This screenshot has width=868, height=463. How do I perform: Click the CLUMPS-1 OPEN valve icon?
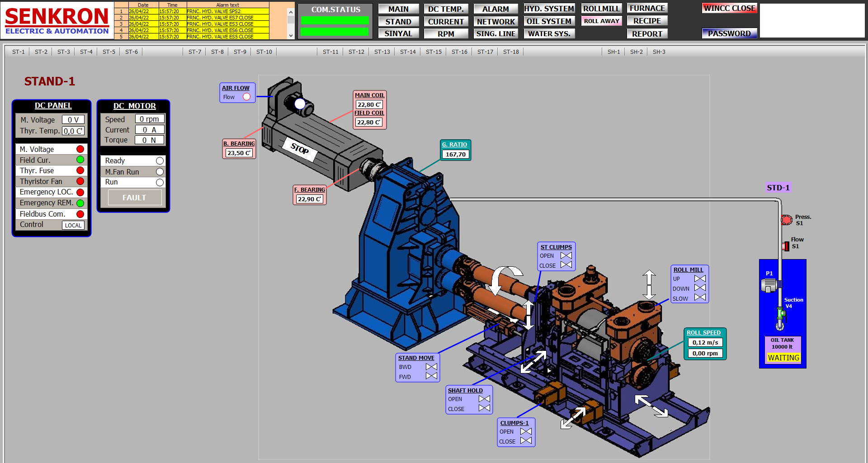click(x=526, y=431)
